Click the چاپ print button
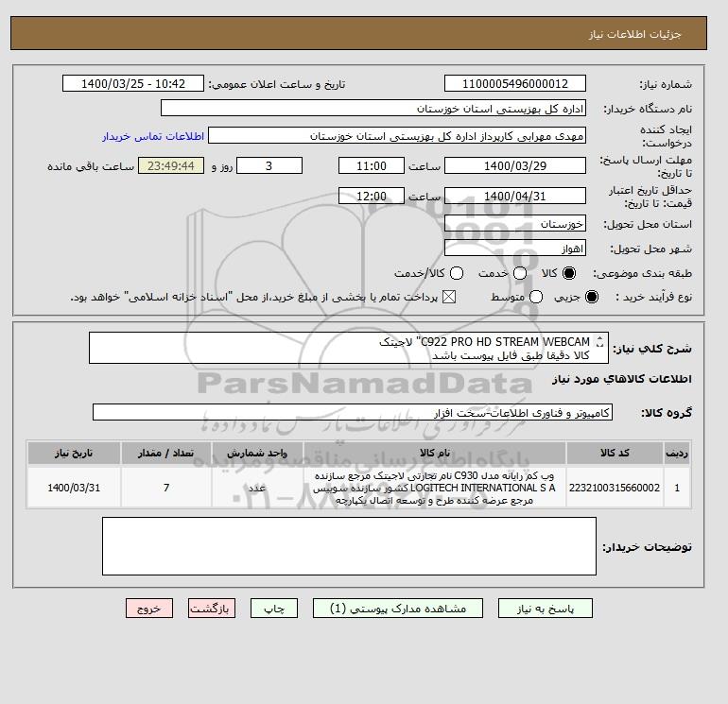Image resolution: width=728 pixels, height=704 pixels. [274, 609]
